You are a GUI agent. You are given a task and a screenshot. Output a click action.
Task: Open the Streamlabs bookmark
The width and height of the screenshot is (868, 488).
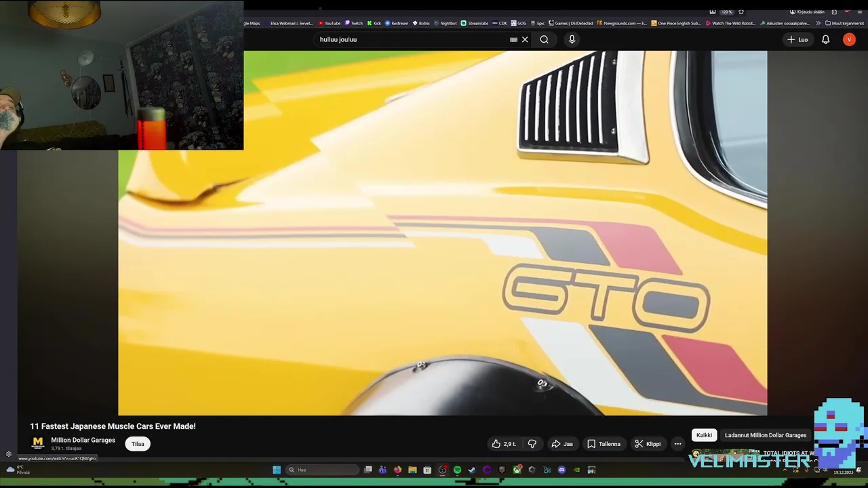(x=475, y=23)
